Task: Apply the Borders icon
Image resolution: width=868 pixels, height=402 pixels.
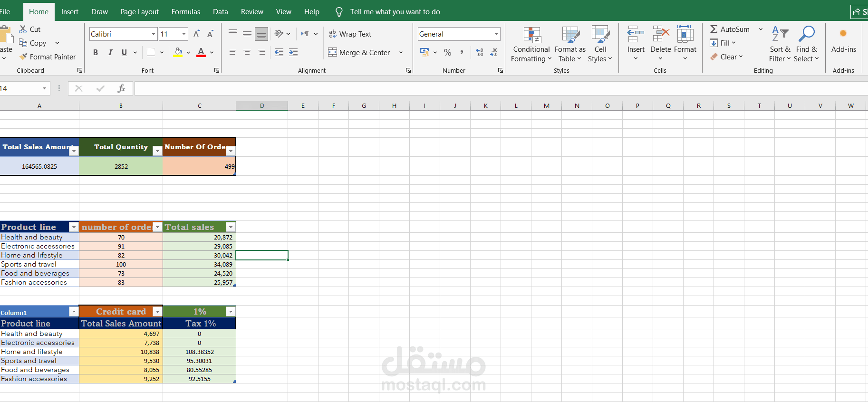Action: pyautogui.click(x=151, y=52)
